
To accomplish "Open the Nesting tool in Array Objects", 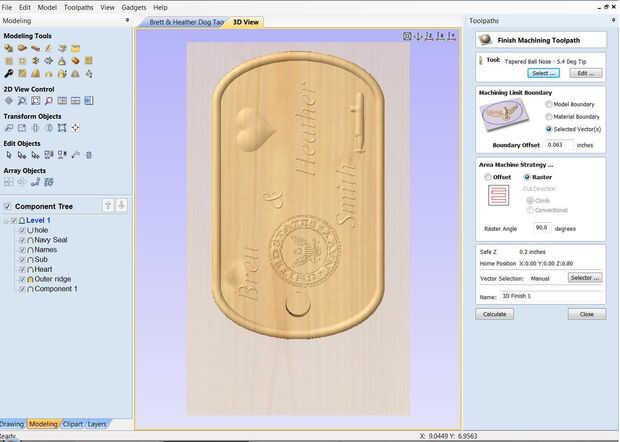I will [x=49, y=182].
